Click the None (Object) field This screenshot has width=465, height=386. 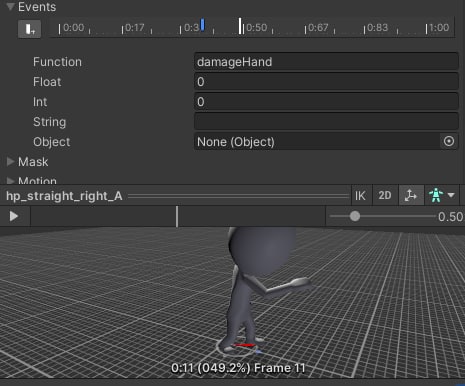pos(317,142)
